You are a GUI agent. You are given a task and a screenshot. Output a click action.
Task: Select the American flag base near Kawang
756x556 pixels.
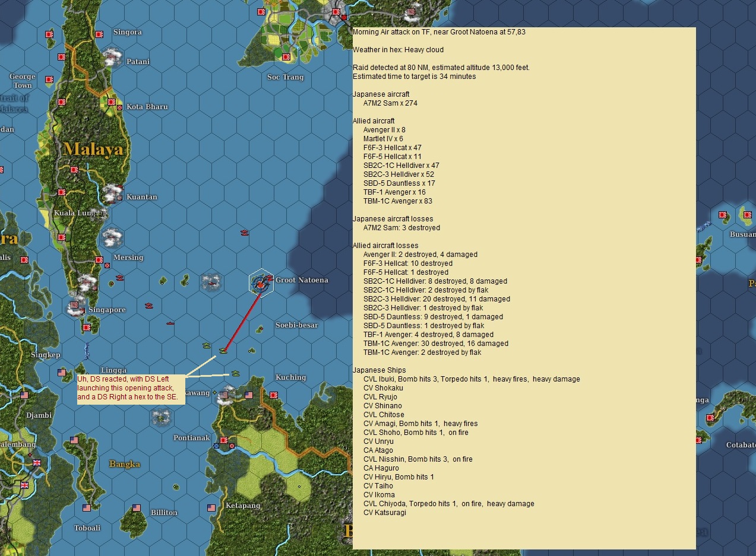coord(224,395)
